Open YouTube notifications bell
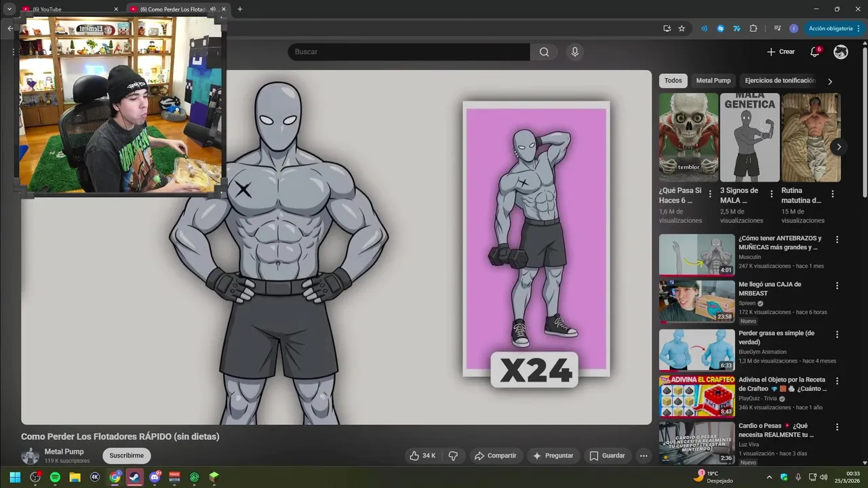 tap(815, 52)
